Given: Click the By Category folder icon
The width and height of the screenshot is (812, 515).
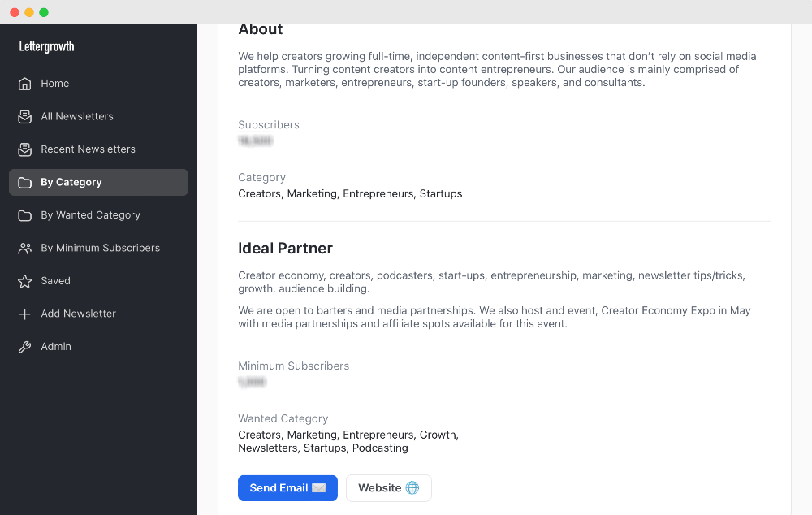Looking at the screenshot, I should (x=25, y=183).
